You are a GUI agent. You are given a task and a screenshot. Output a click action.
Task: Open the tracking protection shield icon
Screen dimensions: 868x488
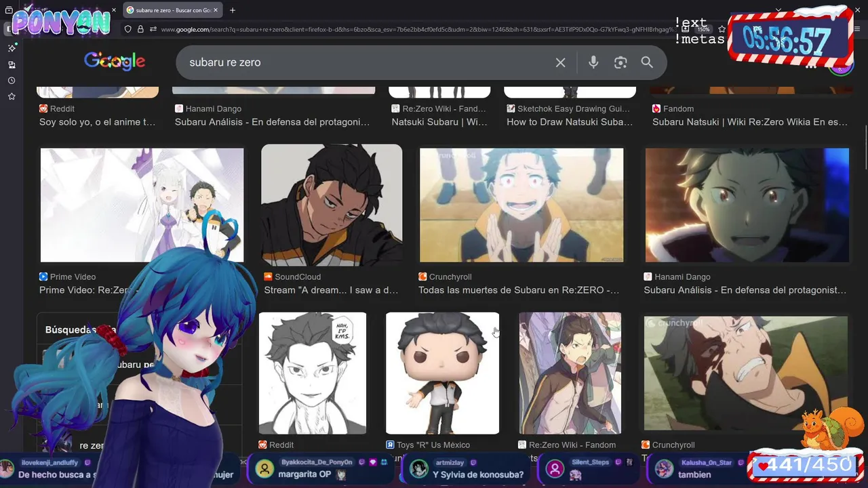127,29
